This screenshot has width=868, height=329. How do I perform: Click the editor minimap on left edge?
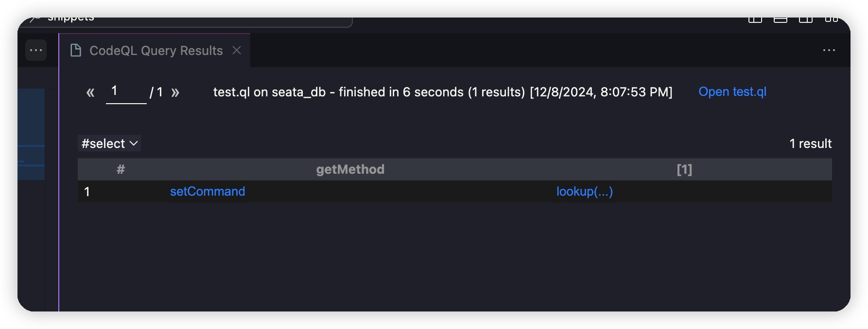coord(31,134)
